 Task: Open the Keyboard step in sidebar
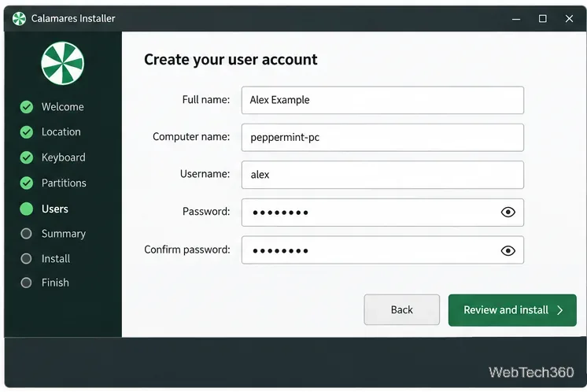(x=63, y=157)
